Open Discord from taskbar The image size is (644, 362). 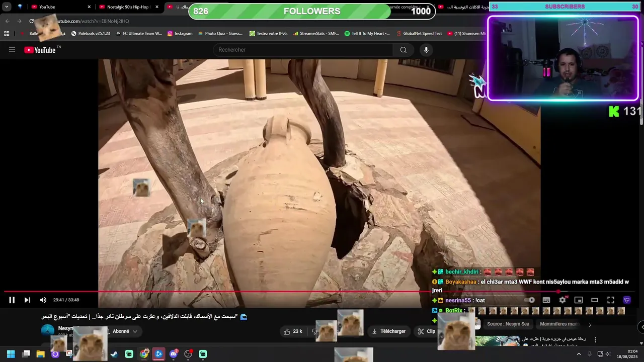pyautogui.click(x=174, y=354)
